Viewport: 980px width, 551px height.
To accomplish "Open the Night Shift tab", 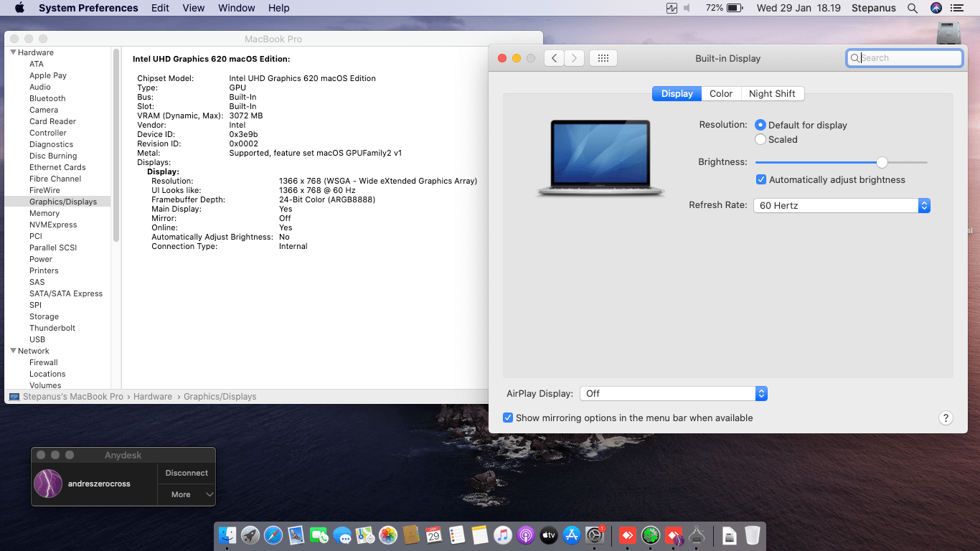I will [773, 93].
